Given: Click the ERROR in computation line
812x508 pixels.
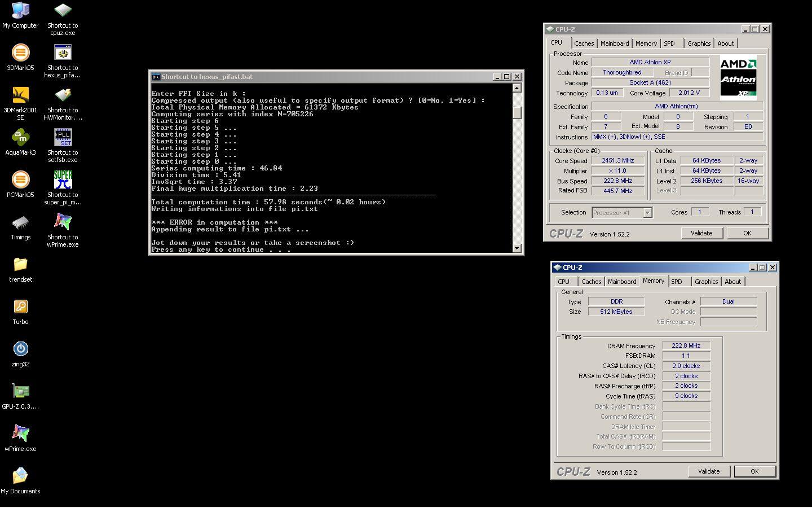Looking at the screenshot, I should click(x=214, y=222).
